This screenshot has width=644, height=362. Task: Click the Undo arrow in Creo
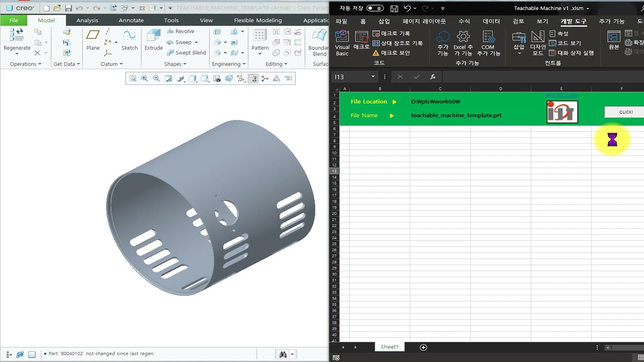[x=79, y=8]
